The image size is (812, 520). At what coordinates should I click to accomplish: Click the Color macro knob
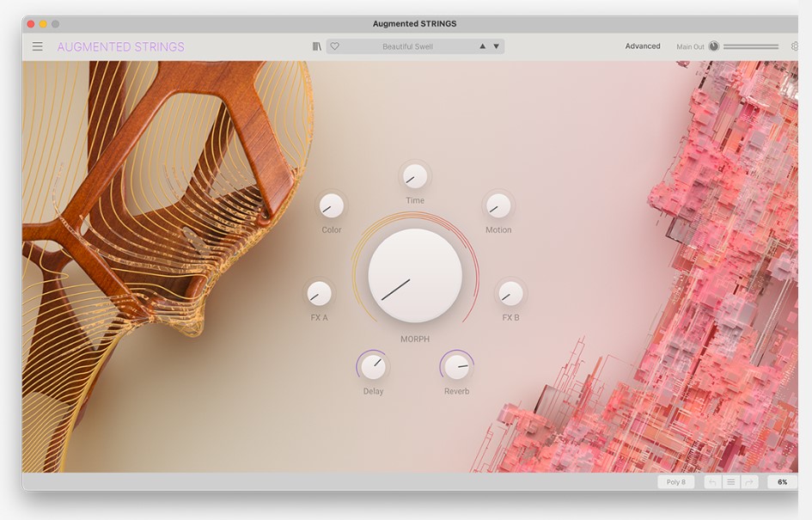[x=332, y=206]
